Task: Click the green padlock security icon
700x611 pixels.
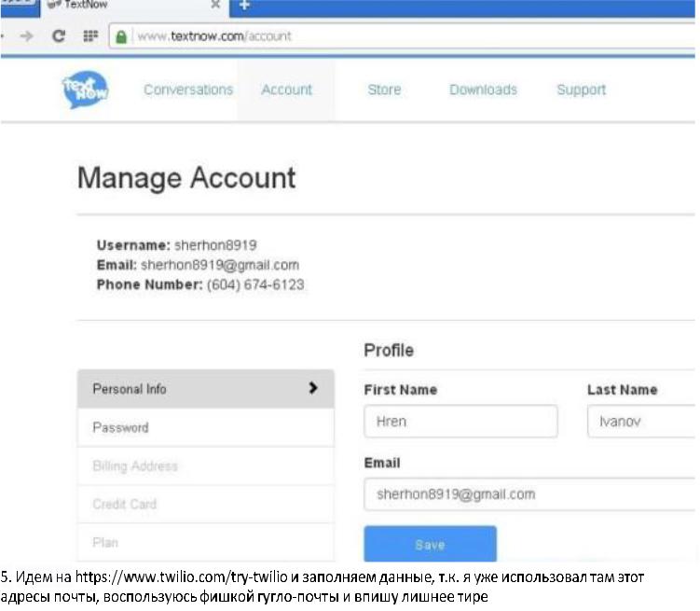Action: (121, 36)
